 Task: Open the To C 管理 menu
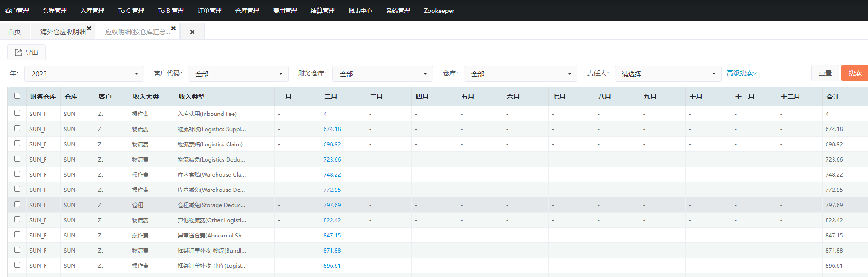coord(131,11)
